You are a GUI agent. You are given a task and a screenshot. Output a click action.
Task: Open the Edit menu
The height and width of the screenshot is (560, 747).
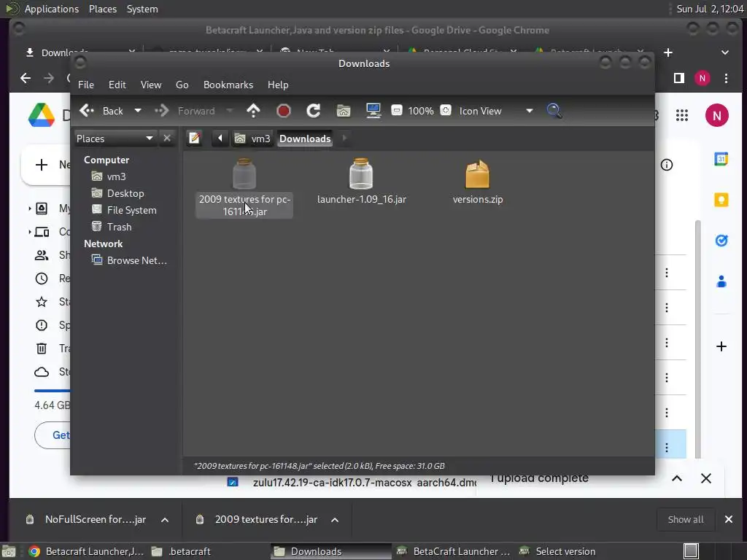117,85
